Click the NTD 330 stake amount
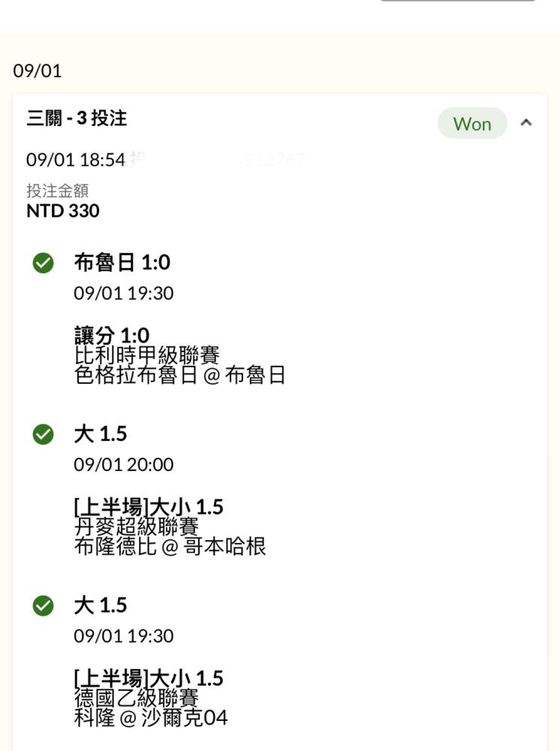The width and height of the screenshot is (560, 751). coord(63,211)
